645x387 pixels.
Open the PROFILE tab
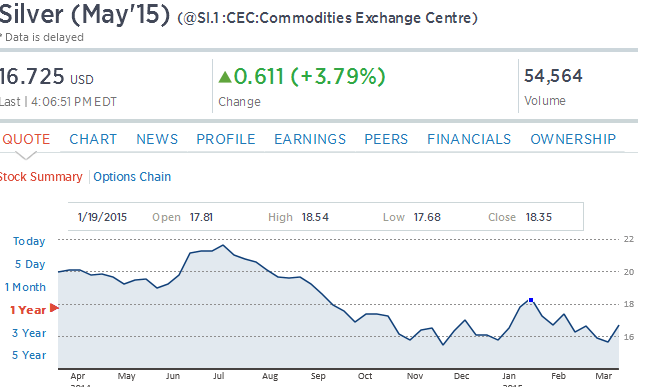(x=226, y=139)
